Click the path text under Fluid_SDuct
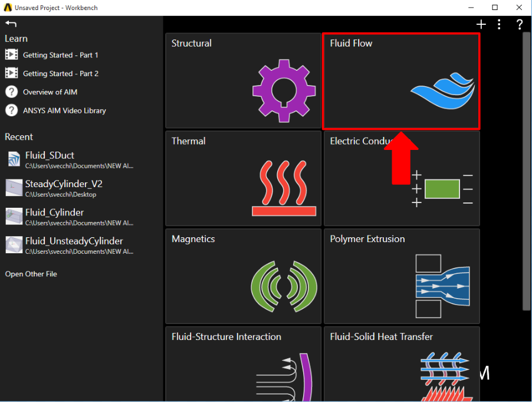 [79, 166]
